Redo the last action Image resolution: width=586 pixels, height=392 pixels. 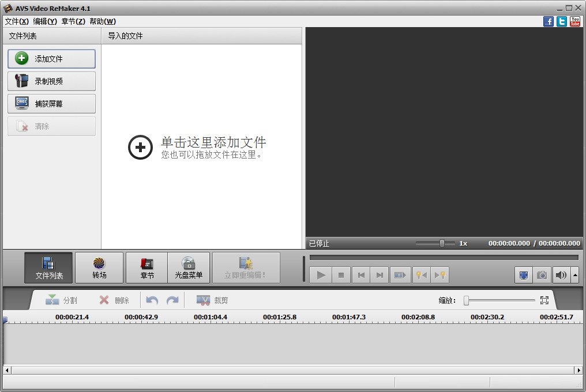(172, 300)
